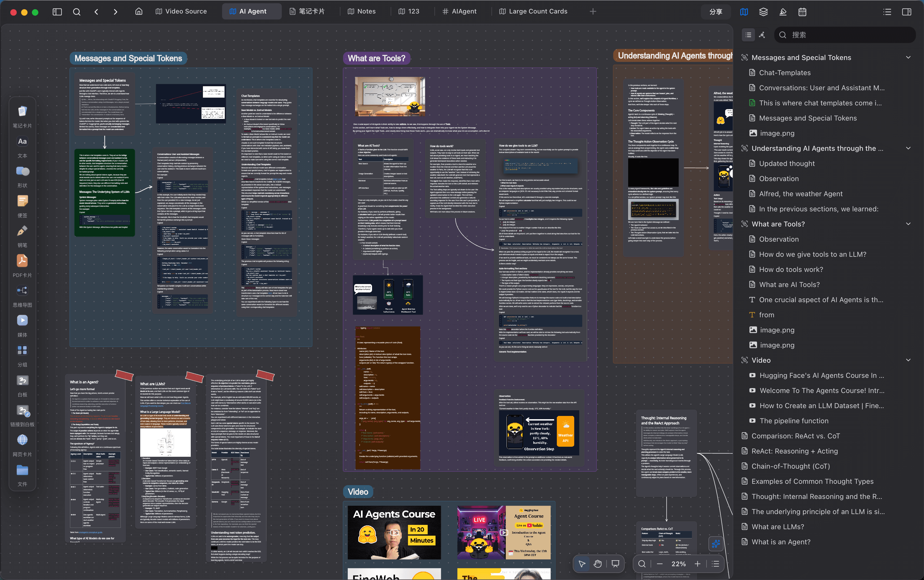Focus the 搜索 search field
This screenshot has height=580, width=924.
(845, 35)
